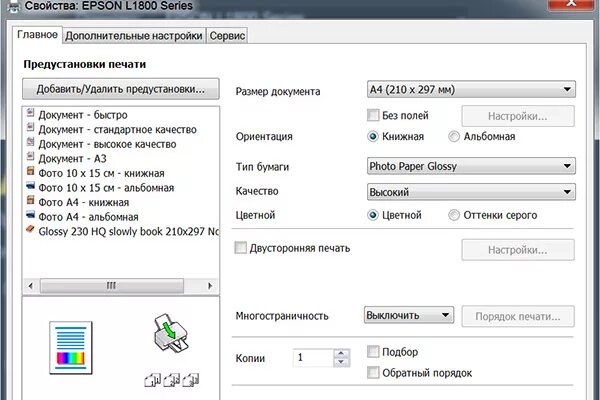
Task: Enable the 'Без полей' borderless checkbox
Action: (x=373, y=115)
